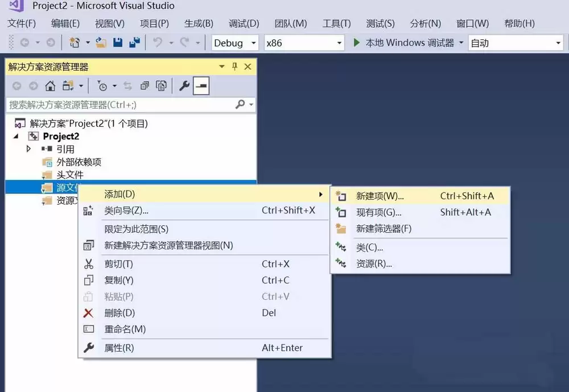Screen dimensions: 569x392
Task: Open the 生成(B) menu
Action: click(199, 23)
